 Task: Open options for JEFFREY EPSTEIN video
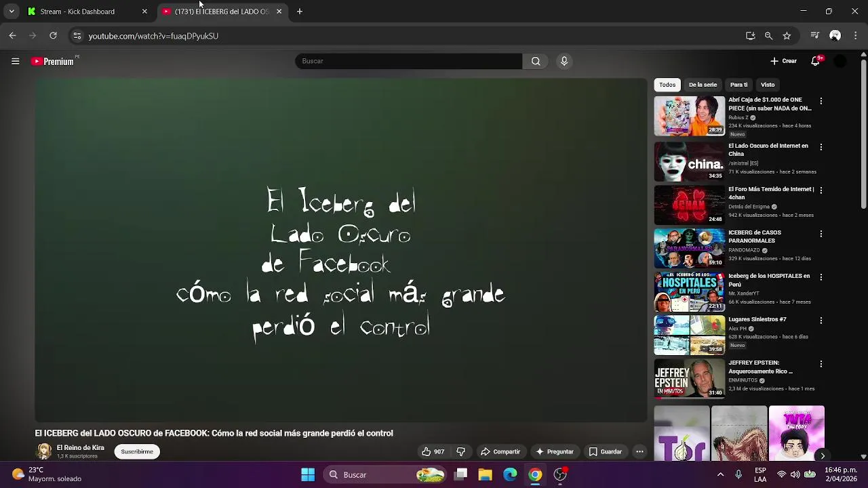point(821,364)
